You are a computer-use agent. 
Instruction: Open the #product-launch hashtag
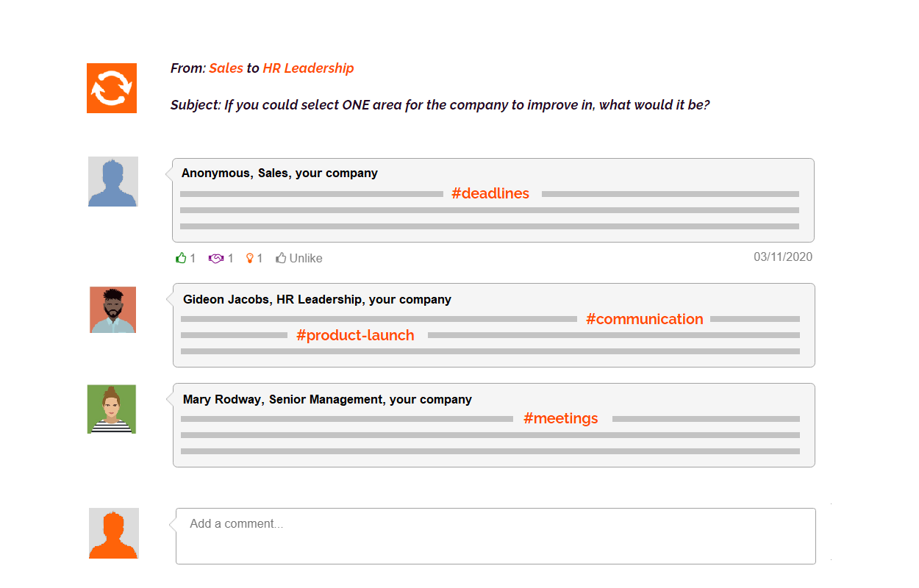[355, 335]
